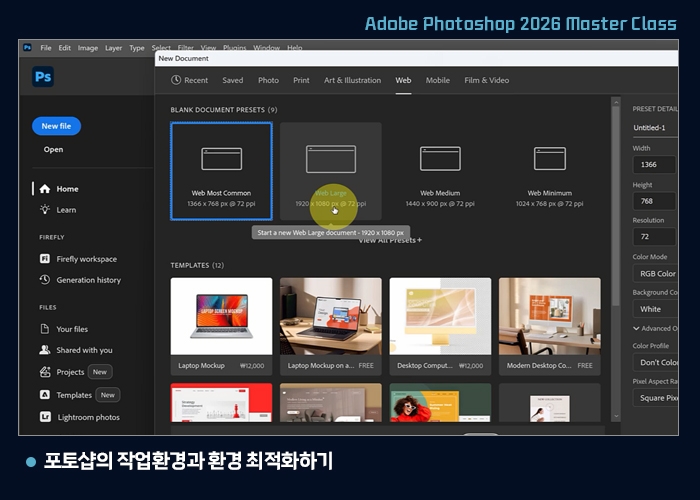Click the Open button in sidebar

(x=53, y=150)
